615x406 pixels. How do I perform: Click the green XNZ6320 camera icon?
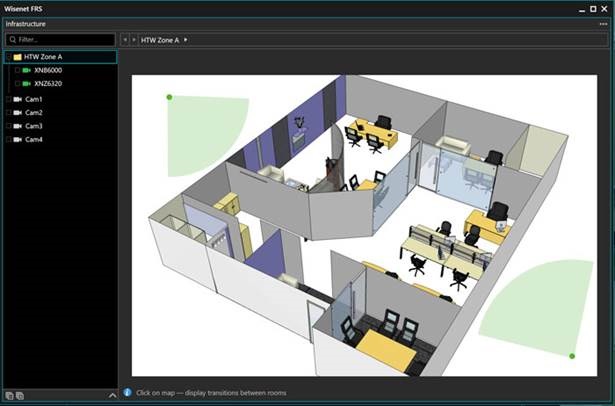coord(27,84)
